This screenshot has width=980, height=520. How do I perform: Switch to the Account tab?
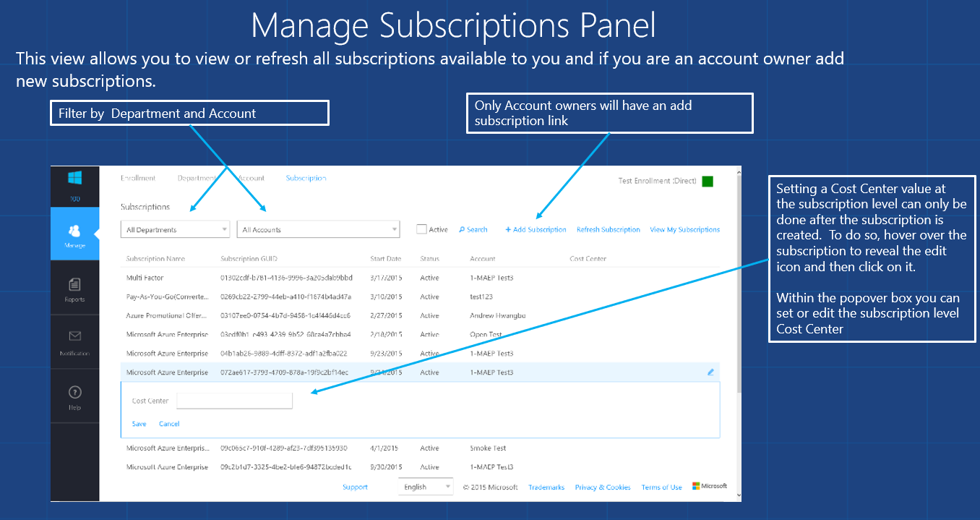pos(252,178)
